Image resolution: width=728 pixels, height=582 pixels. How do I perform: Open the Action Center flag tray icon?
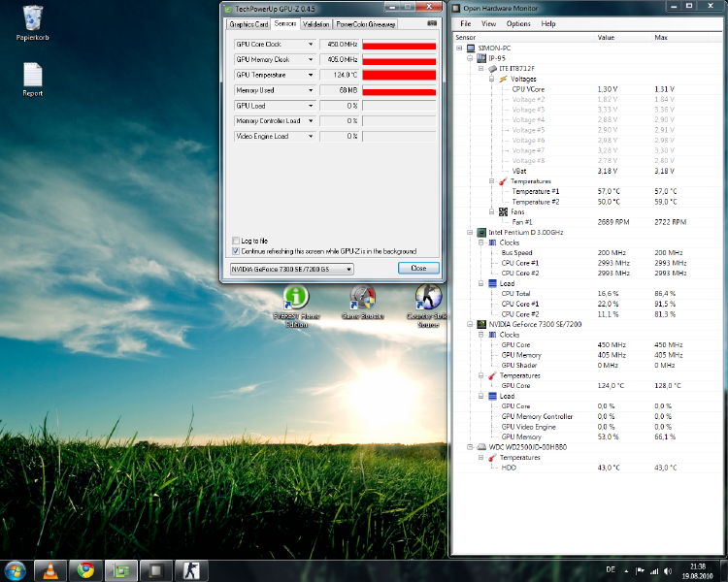[640, 571]
